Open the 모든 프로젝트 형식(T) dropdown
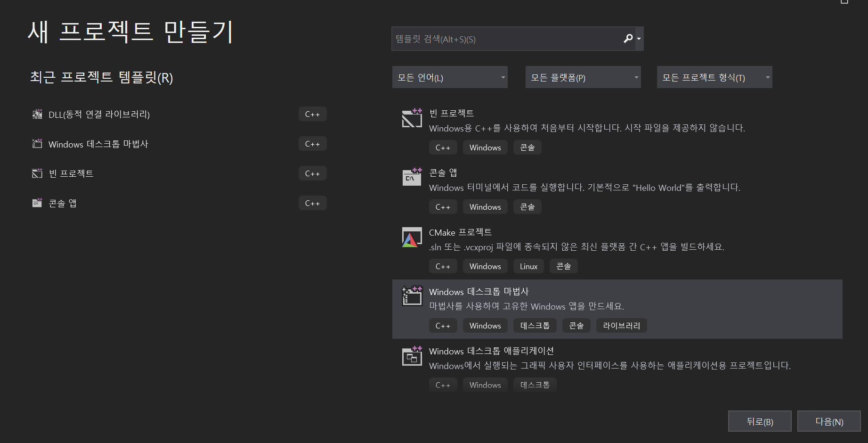The height and width of the screenshot is (443, 868). (714, 77)
